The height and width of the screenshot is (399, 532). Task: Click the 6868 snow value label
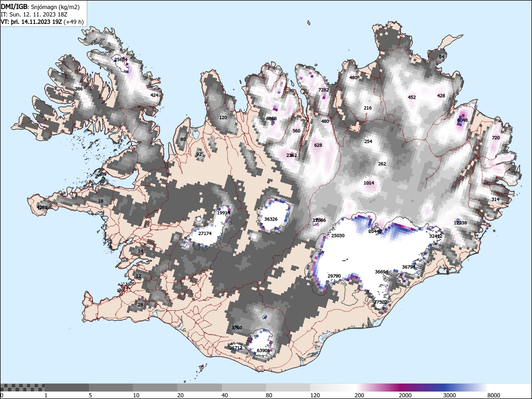point(271,119)
